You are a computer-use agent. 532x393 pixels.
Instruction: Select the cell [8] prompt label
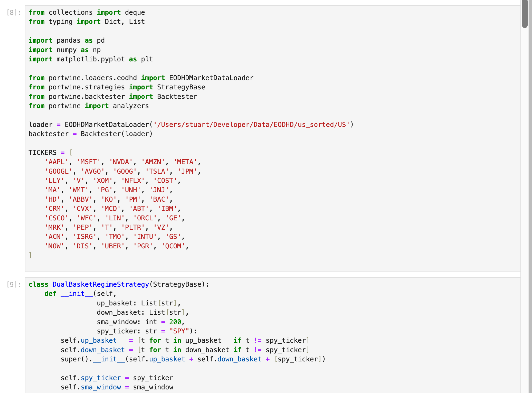tap(14, 13)
